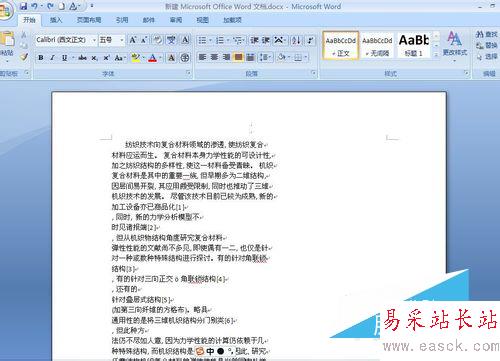Switch to the 邮件 tab

pyautogui.click(x=149, y=20)
